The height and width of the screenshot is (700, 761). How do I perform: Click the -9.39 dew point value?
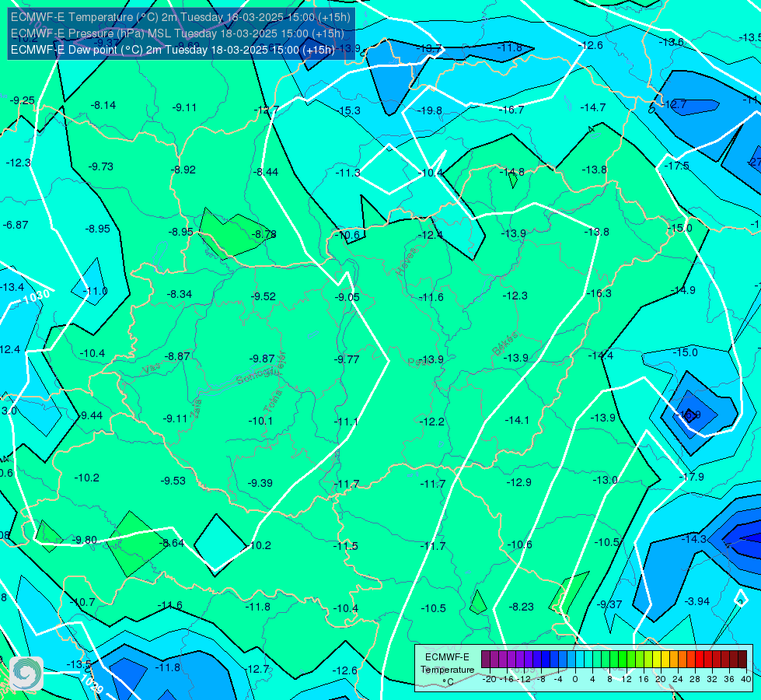pyautogui.click(x=260, y=483)
